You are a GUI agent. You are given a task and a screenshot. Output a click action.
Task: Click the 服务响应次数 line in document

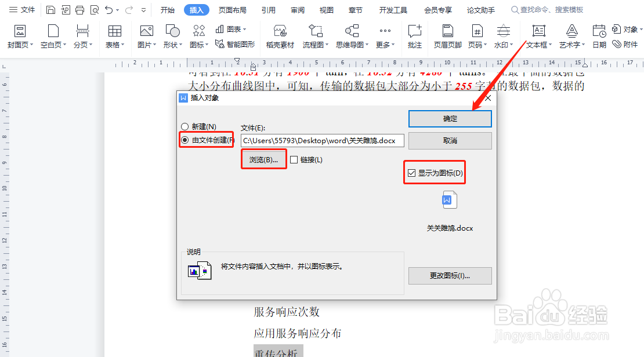point(287,312)
